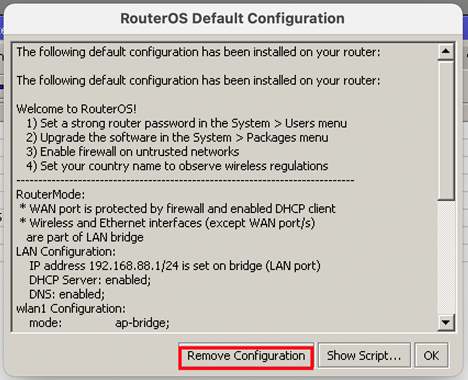Click the 'Wireless and Ethernet interfaces' line
Viewport: 468px width, 380px height.
pos(167,223)
